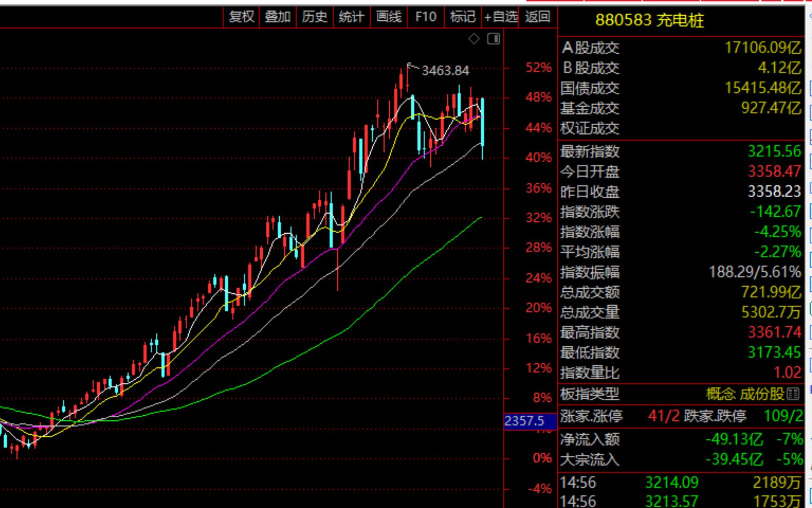
Task: Click the 指数量比 value 1.02
Action: click(787, 373)
